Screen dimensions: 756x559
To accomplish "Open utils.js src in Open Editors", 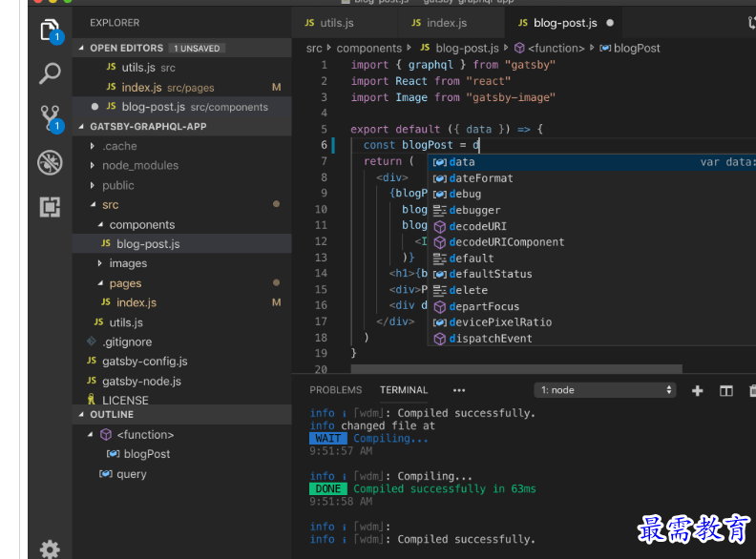I will [x=182, y=68].
